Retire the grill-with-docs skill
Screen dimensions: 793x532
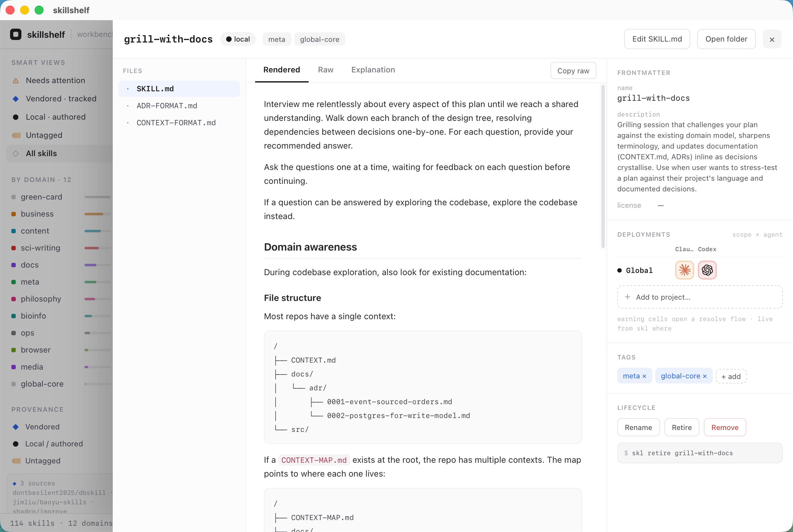[x=681, y=427]
